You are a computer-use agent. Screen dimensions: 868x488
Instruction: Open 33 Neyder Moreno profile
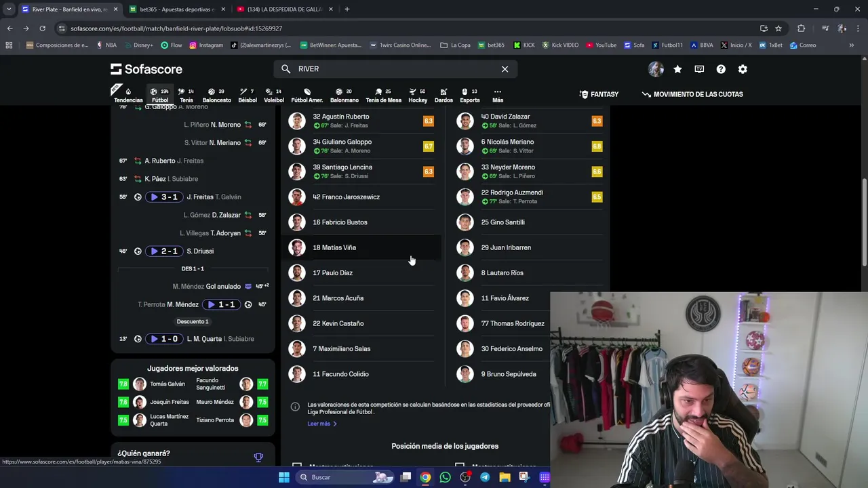(x=530, y=171)
